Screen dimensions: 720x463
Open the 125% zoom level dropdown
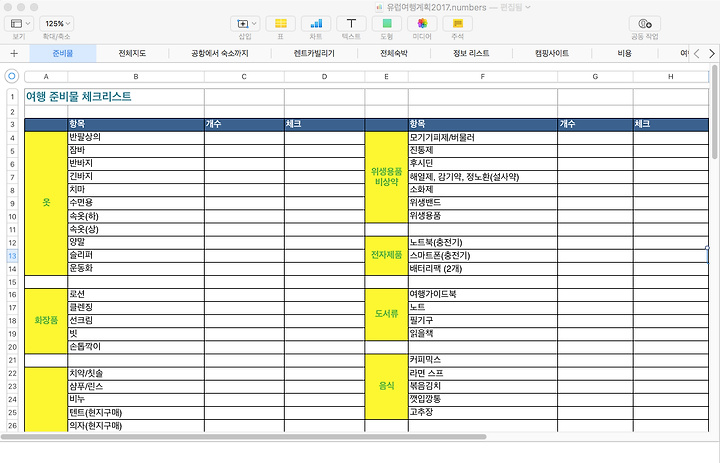click(57, 23)
